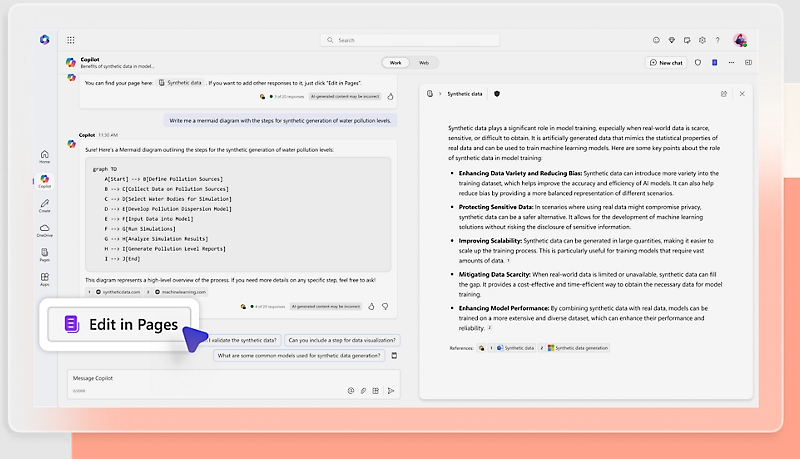
Task: Toggle the side panel layout icon
Action: (x=748, y=63)
